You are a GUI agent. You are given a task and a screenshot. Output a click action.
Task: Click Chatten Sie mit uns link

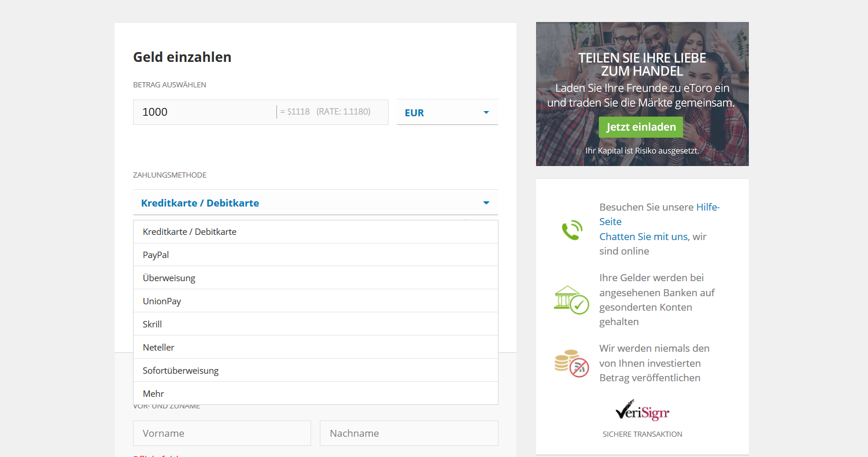click(x=643, y=237)
